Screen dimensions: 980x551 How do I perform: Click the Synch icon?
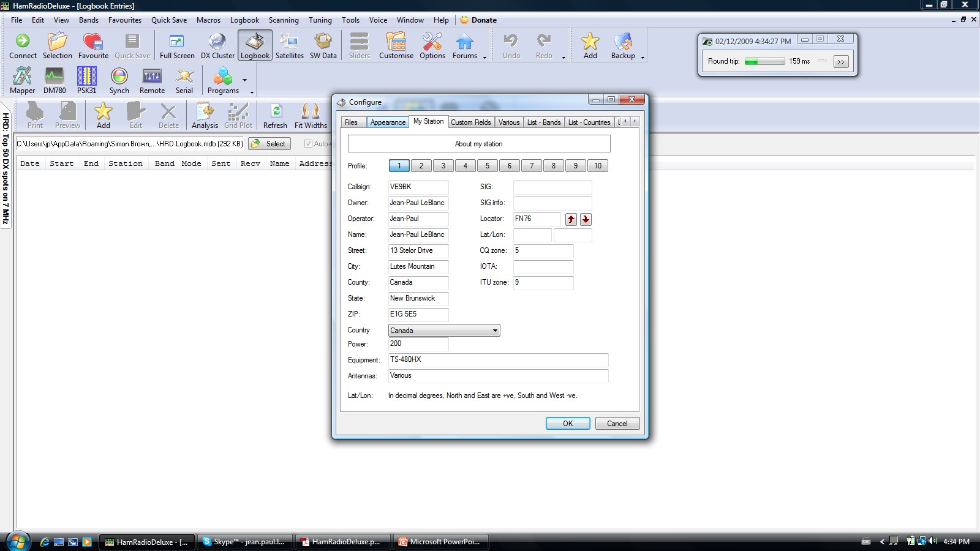[x=119, y=81]
